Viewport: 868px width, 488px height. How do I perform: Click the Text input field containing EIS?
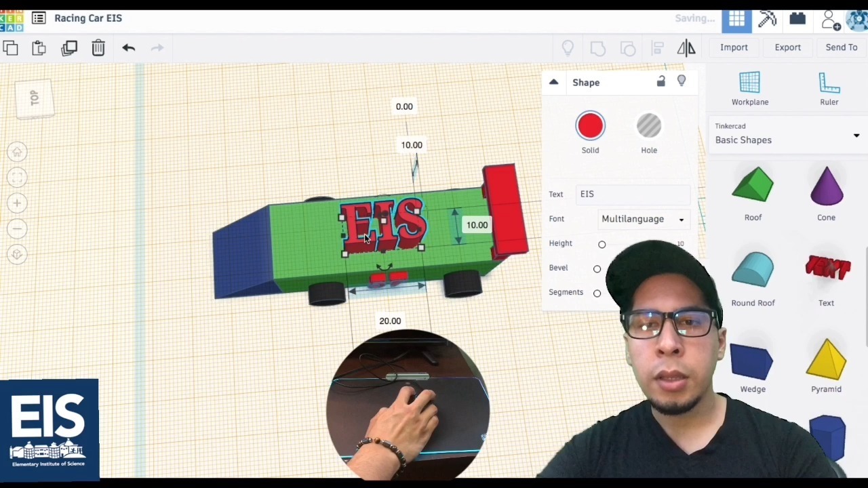pyautogui.click(x=633, y=195)
